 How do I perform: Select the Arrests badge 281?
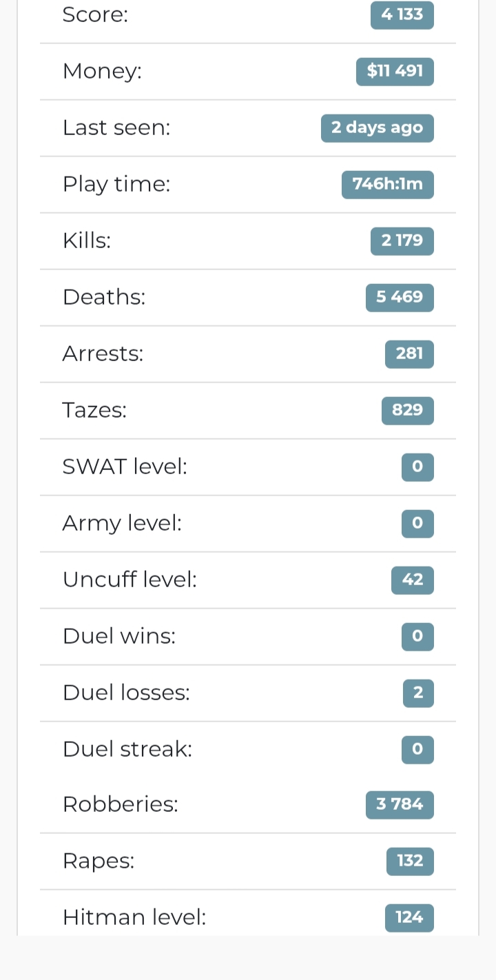point(409,354)
